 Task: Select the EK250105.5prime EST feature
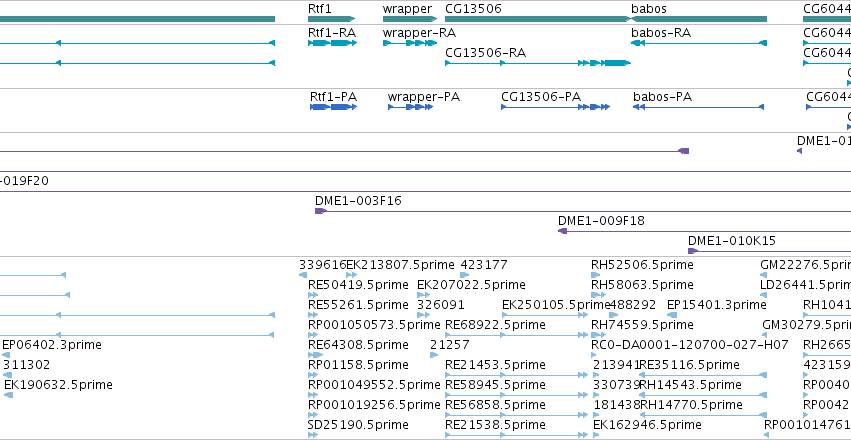point(545,315)
